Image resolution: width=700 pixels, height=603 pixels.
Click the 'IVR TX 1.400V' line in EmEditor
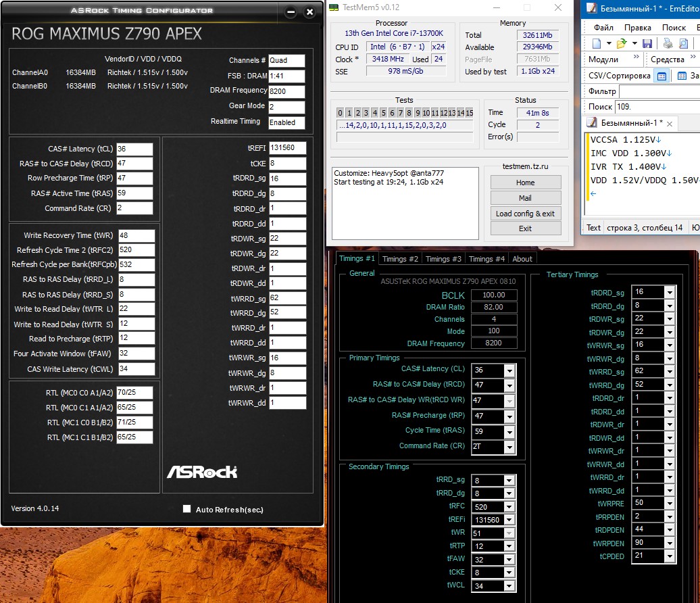pyautogui.click(x=628, y=166)
